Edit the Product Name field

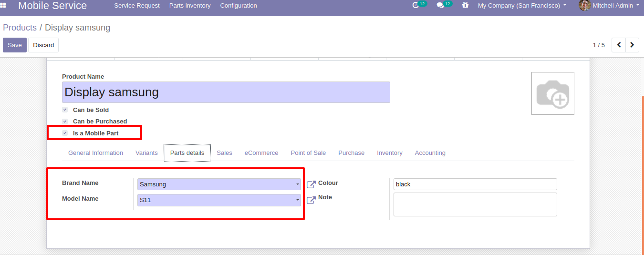(226, 92)
